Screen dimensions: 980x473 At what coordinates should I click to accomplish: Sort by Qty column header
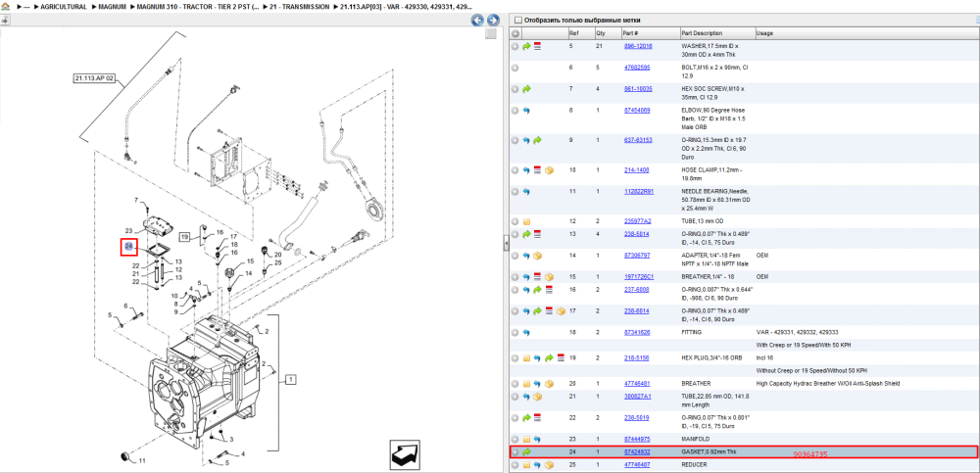(x=607, y=33)
